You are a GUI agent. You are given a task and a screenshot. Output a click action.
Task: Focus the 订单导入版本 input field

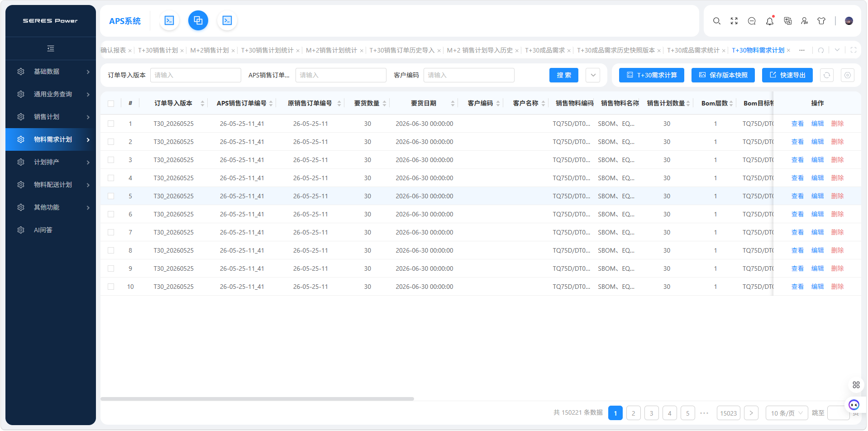196,75
